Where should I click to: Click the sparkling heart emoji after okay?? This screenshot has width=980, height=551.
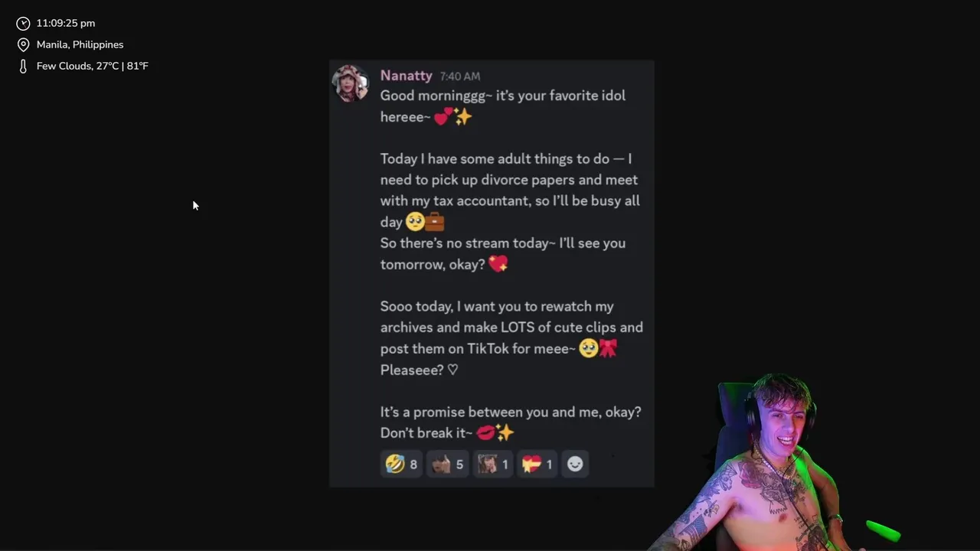point(498,264)
